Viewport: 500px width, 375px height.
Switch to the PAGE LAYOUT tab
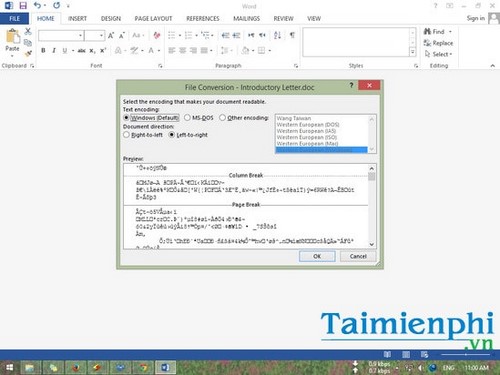tap(153, 19)
